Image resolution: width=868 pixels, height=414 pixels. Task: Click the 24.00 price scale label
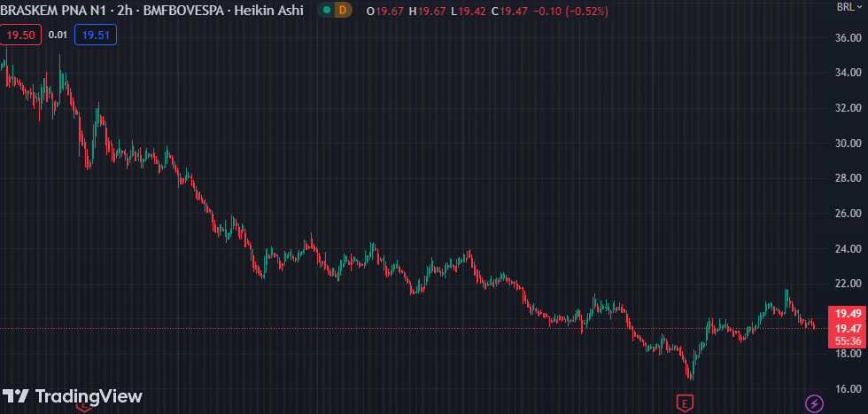[x=849, y=248]
